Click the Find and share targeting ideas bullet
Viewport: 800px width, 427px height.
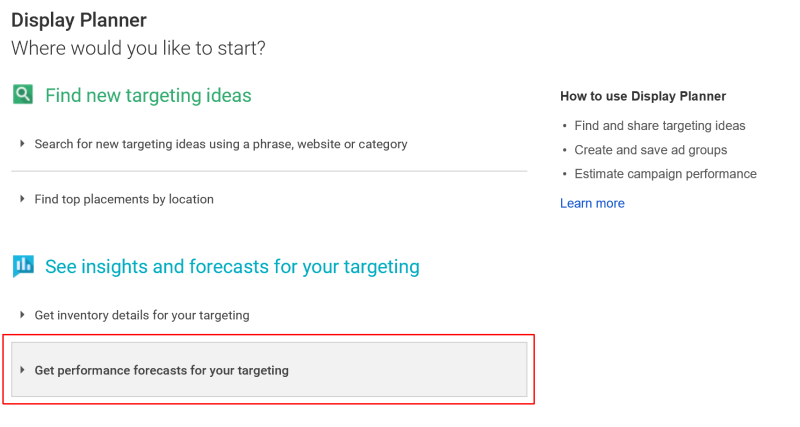660,125
